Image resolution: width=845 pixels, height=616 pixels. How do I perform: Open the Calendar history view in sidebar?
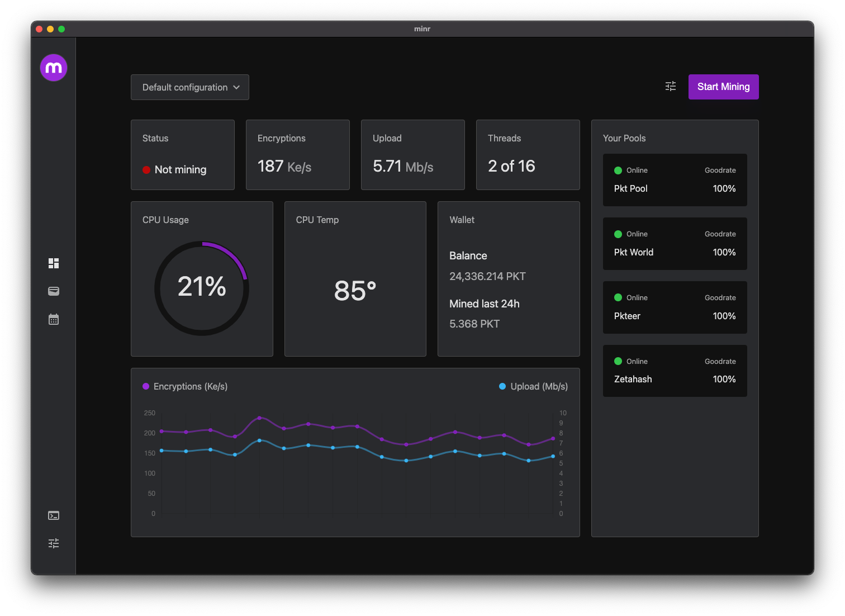(53, 319)
